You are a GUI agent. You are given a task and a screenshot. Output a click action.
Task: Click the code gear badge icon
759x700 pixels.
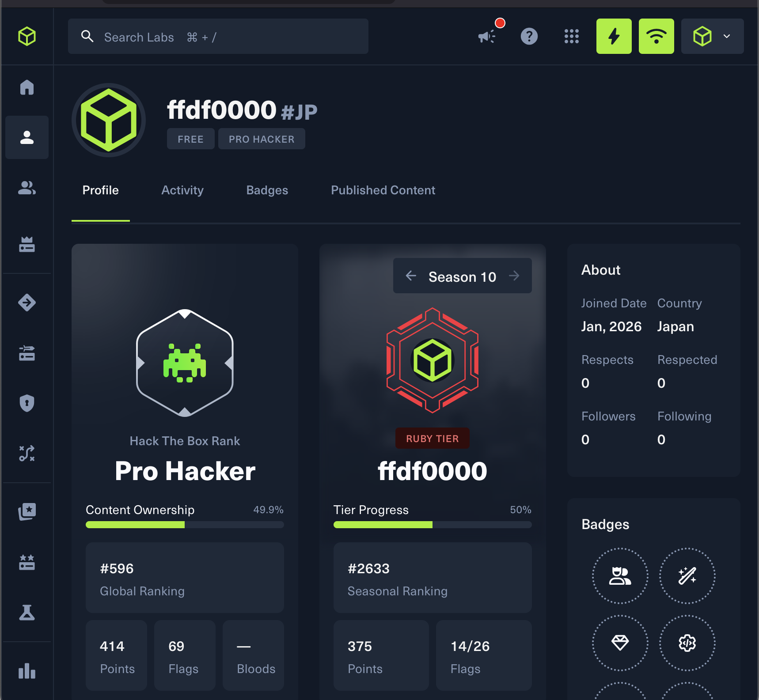687,643
